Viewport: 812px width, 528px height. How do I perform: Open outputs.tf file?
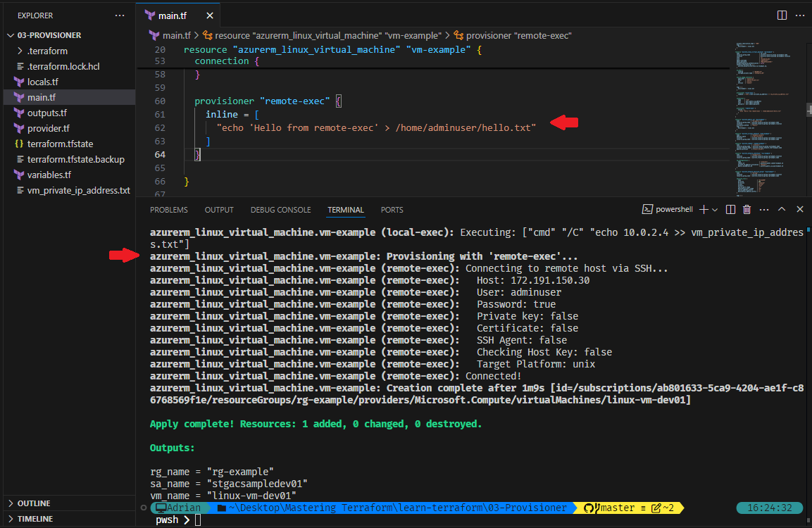pyautogui.click(x=70, y=113)
